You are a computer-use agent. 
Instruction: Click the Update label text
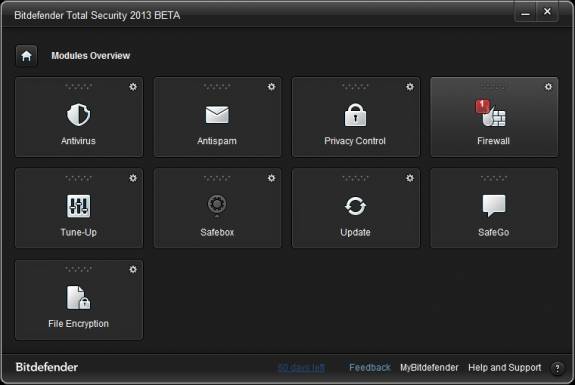pos(355,232)
